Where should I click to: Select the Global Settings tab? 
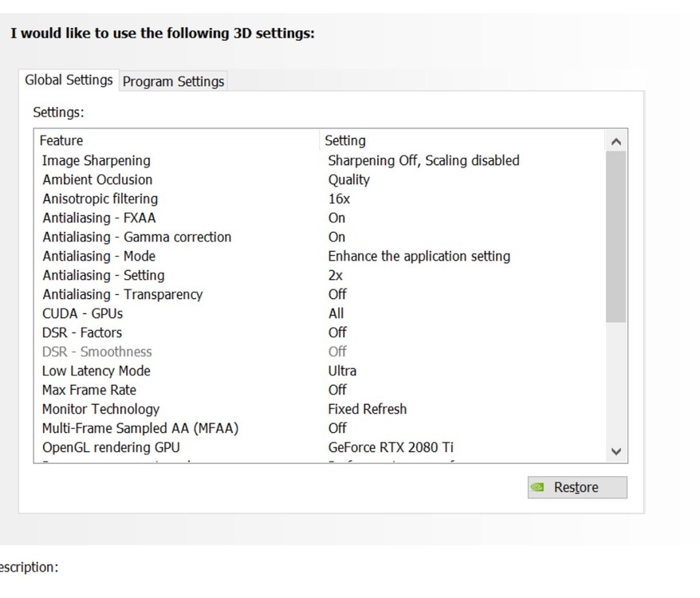tap(69, 80)
